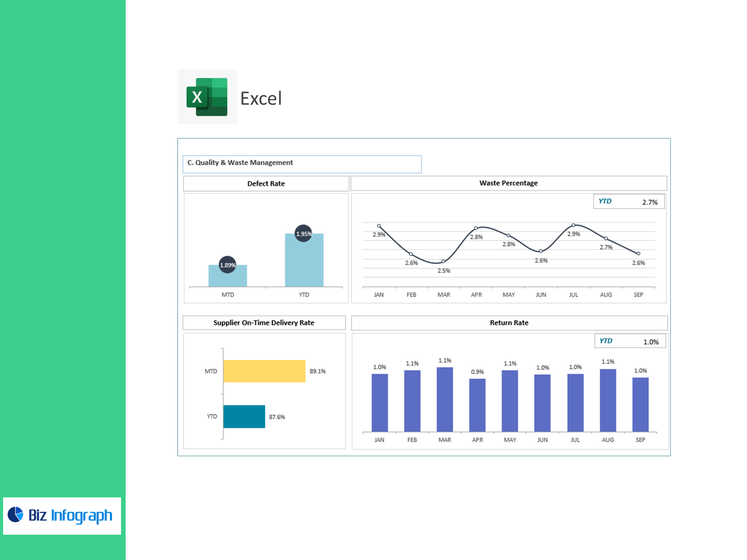Select the JAN 2.9% waste data point
Screen dimensions: 747x560
click(x=379, y=226)
